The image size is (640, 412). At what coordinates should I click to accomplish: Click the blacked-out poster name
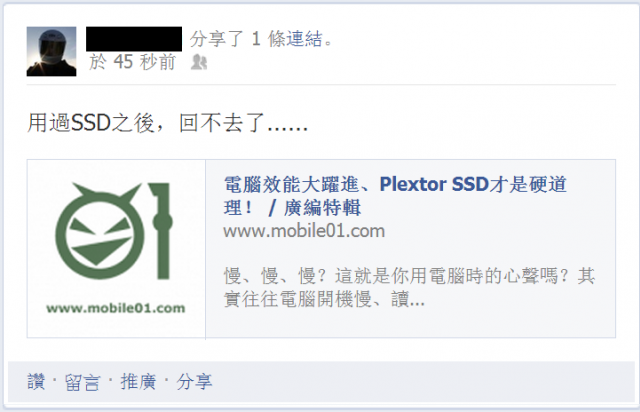click(134, 39)
